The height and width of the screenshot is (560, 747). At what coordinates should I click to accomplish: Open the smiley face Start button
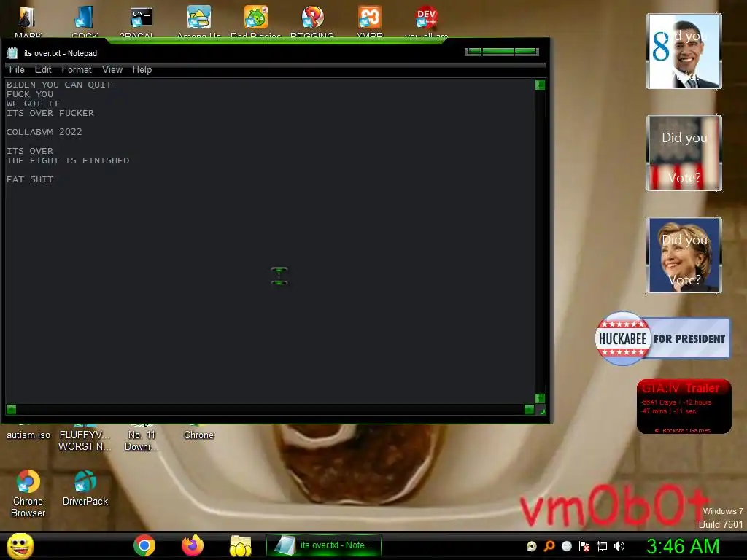[x=20, y=545]
